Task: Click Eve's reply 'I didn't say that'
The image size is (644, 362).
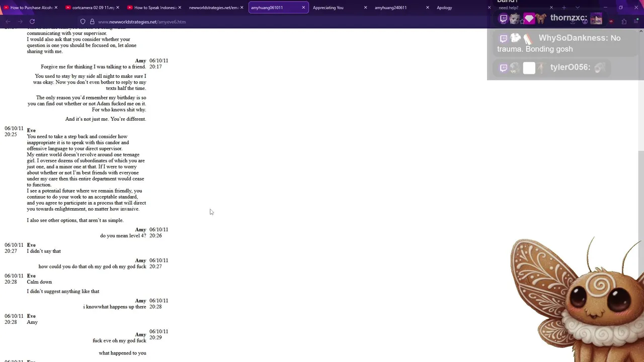Action: pyautogui.click(x=44, y=251)
